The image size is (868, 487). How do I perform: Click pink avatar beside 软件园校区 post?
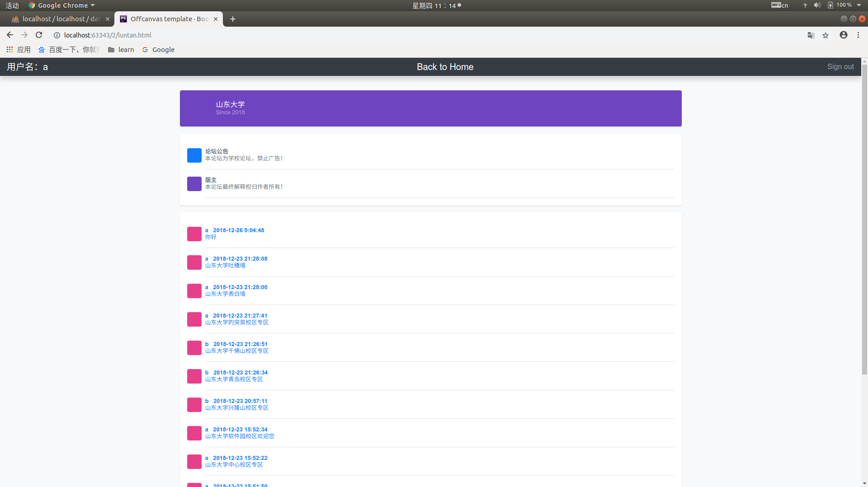194,433
